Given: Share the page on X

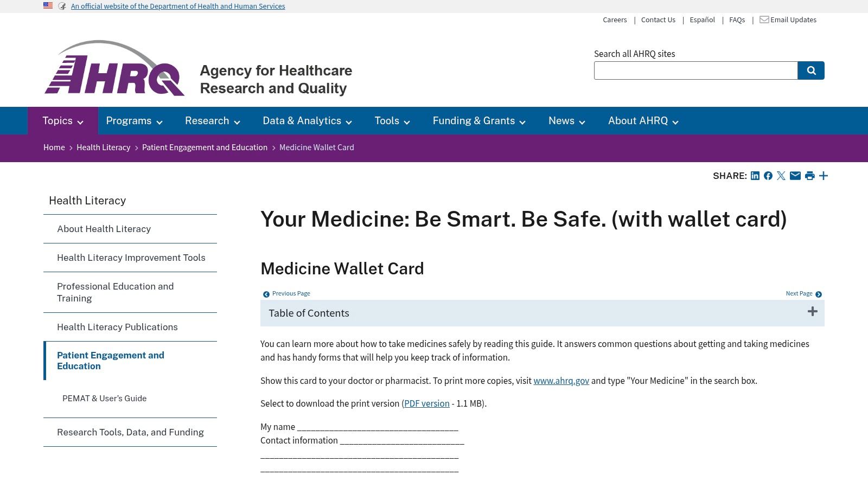Looking at the screenshot, I should tap(781, 176).
